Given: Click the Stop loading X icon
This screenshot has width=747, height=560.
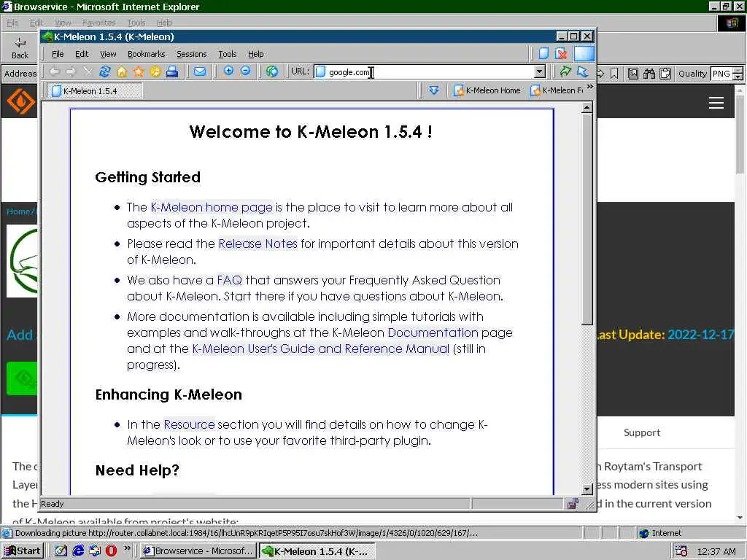Looking at the screenshot, I should [88, 72].
